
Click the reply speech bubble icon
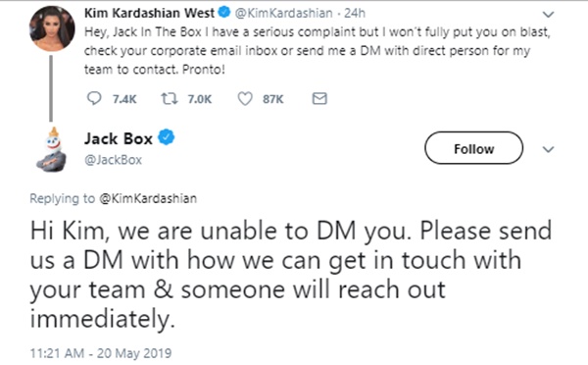pos(94,98)
